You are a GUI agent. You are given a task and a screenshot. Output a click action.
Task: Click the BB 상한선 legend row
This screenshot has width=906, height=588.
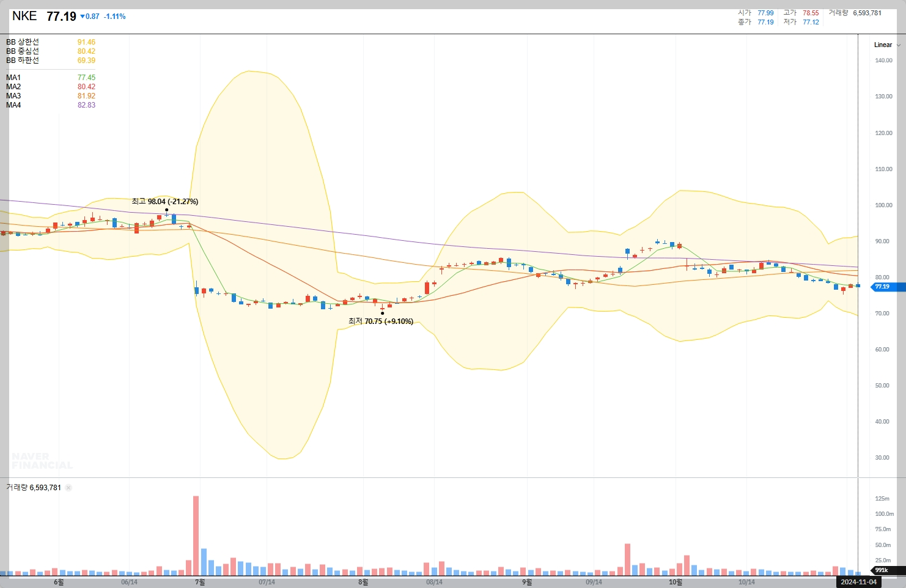[51, 42]
